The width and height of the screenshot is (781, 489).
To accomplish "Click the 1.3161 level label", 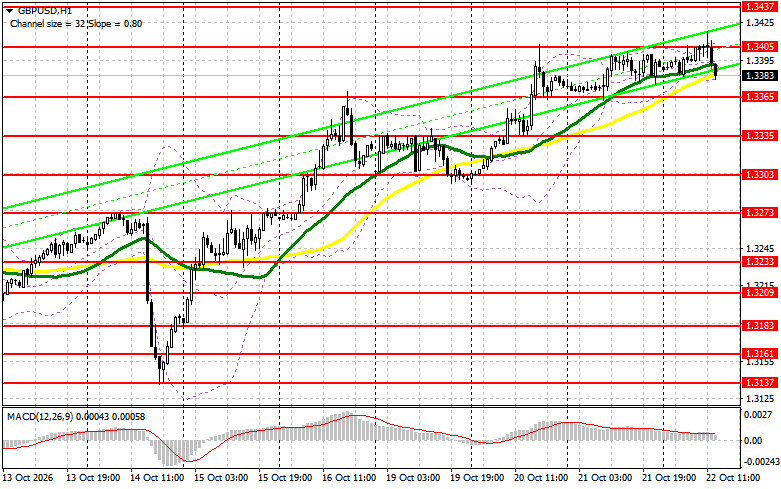I will pos(760,354).
